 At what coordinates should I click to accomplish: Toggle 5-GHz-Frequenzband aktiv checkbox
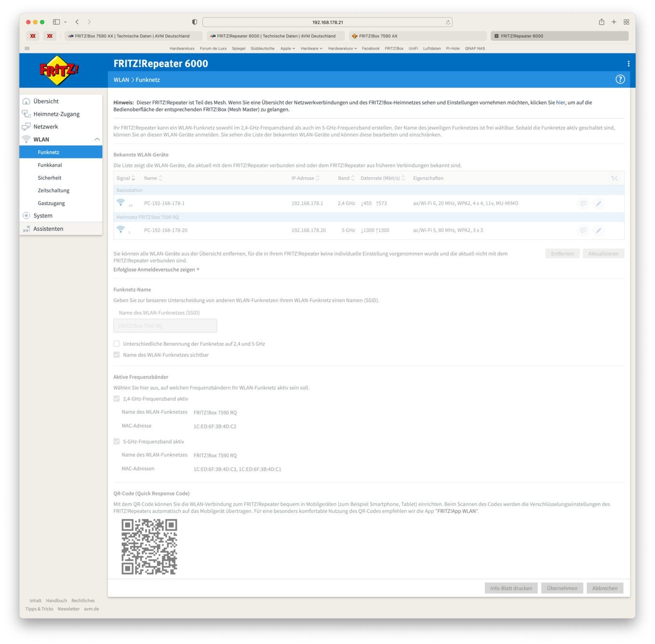click(x=117, y=441)
